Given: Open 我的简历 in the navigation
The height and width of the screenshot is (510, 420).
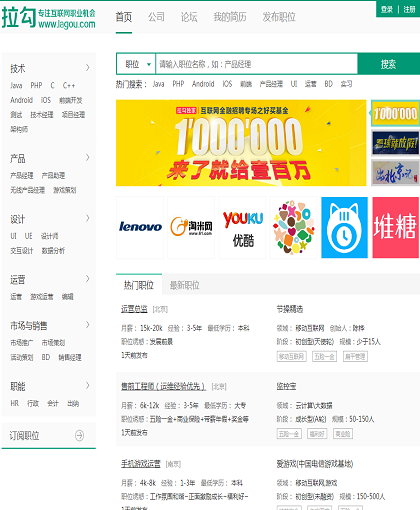Looking at the screenshot, I should tap(230, 17).
